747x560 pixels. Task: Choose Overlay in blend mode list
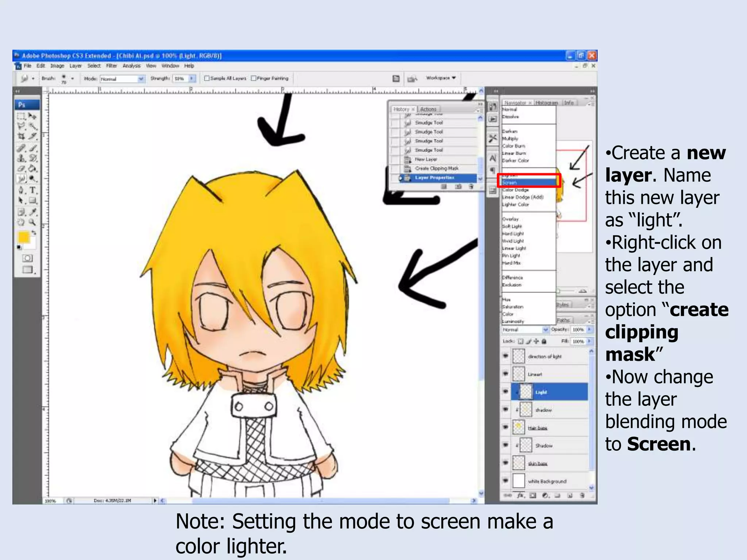[529, 219]
